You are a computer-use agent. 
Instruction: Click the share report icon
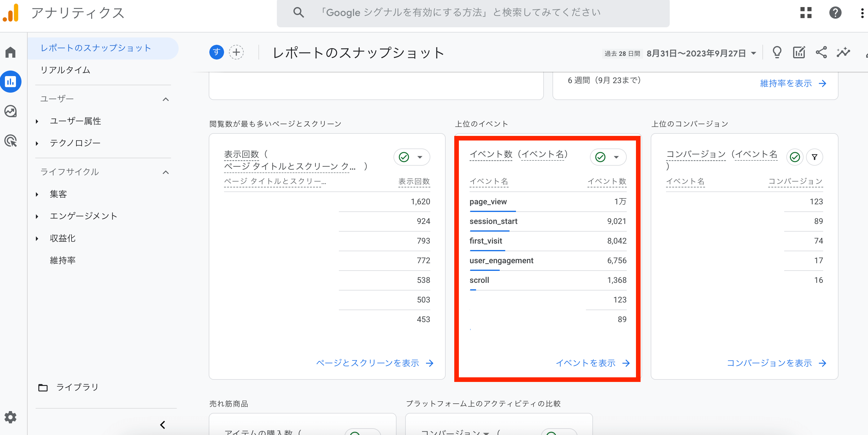(821, 52)
